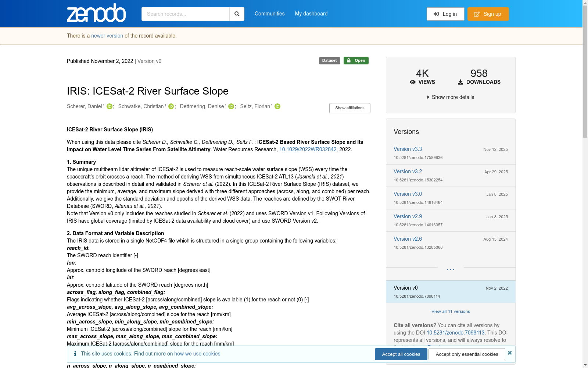The width and height of the screenshot is (588, 368).
Task: Expand Show more details statistics
Action: click(x=451, y=97)
